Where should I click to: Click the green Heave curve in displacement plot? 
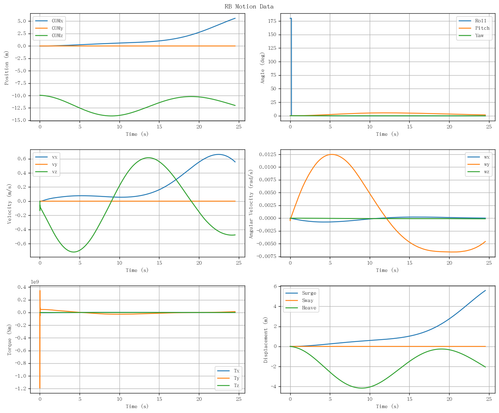click(362, 388)
